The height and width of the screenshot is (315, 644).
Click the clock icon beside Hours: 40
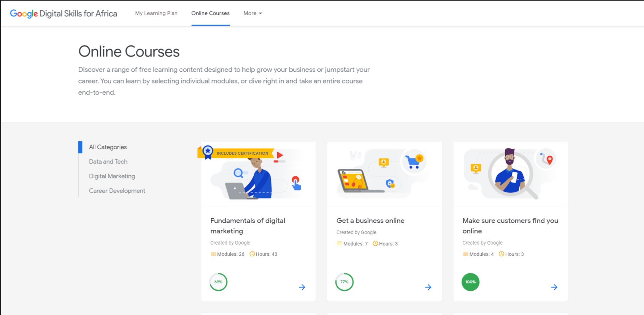252,254
